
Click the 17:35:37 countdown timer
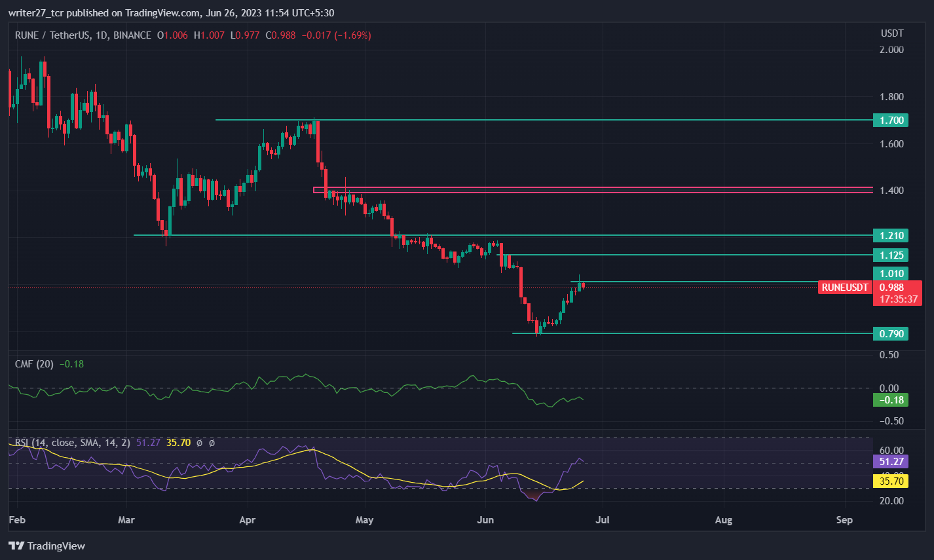898,299
